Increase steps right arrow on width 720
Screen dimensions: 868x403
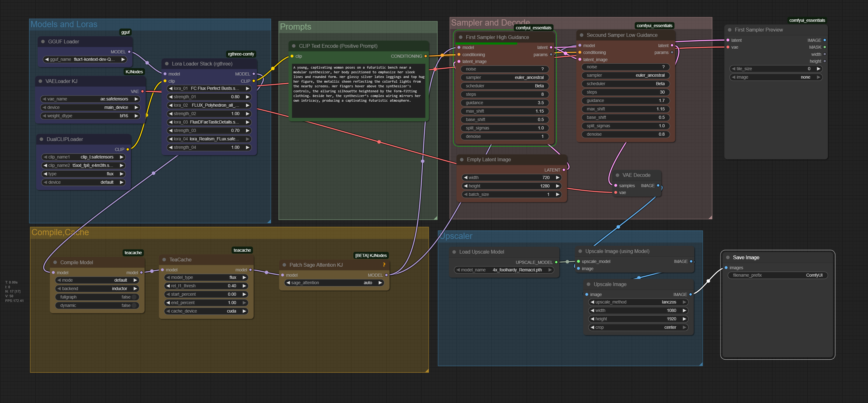(557, 177)
